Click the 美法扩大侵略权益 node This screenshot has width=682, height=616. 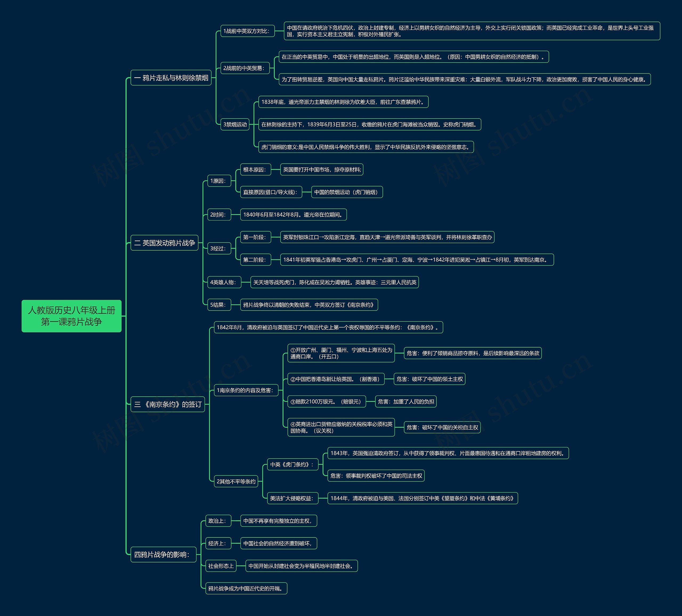tap(293, 498)
